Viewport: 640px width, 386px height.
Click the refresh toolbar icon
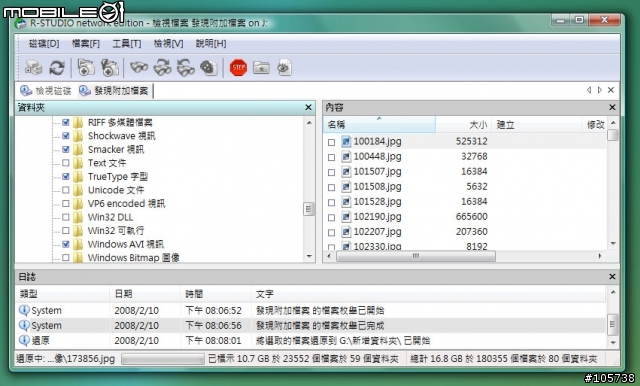coord(57,68)
